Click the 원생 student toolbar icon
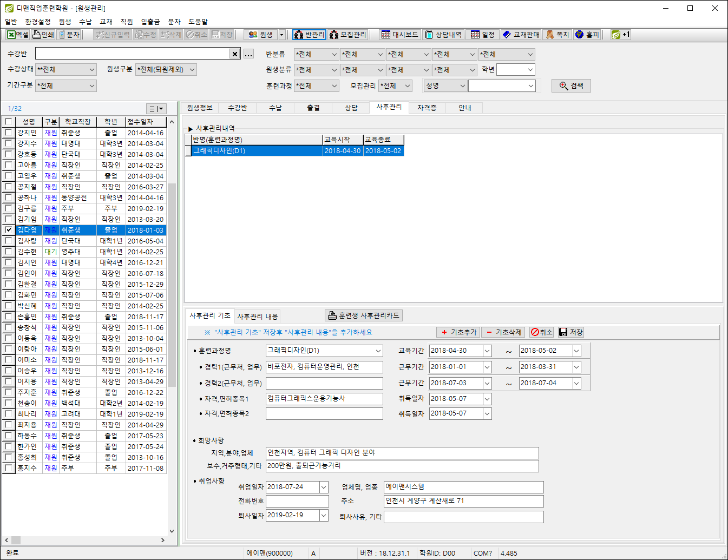 (261, 35)
